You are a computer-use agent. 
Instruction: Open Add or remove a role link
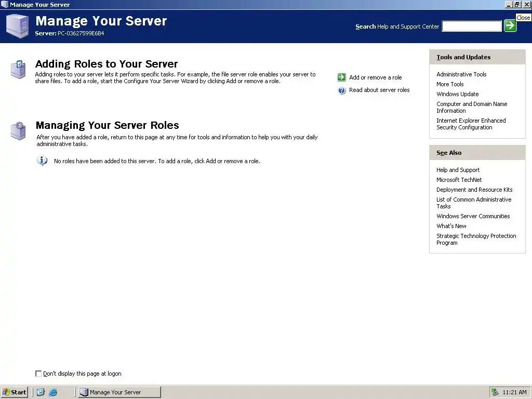[375, 77]
